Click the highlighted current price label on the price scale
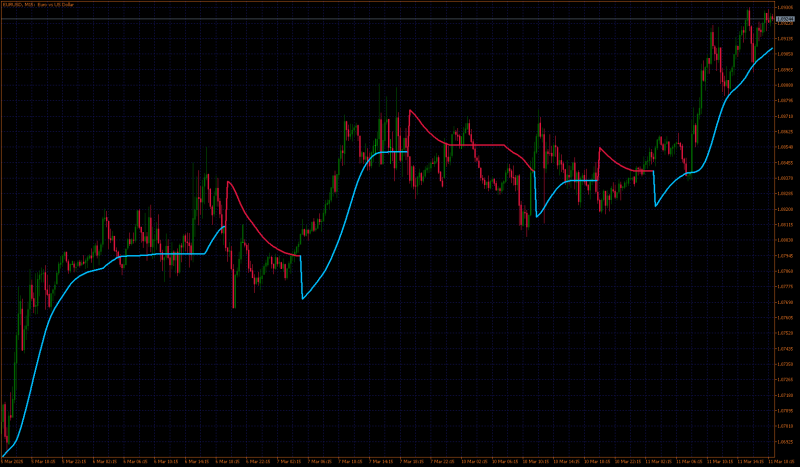 pyautogui.click(x=785, y=19)
